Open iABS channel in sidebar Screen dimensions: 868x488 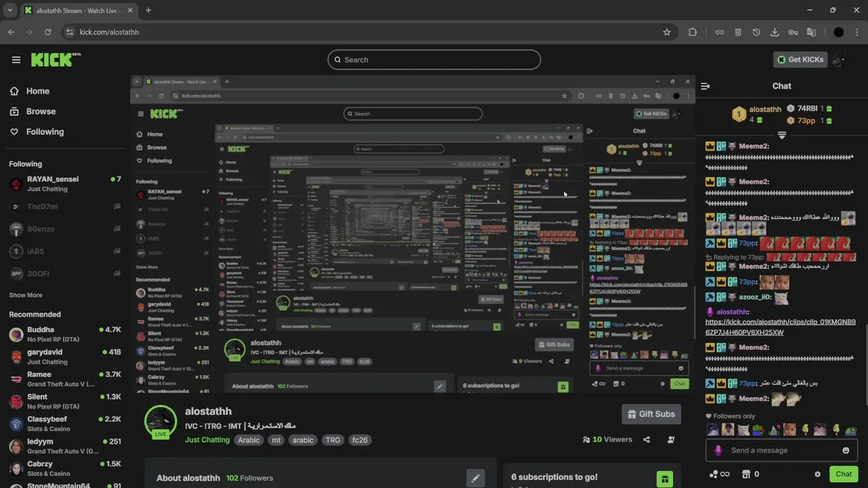(65, 251)
